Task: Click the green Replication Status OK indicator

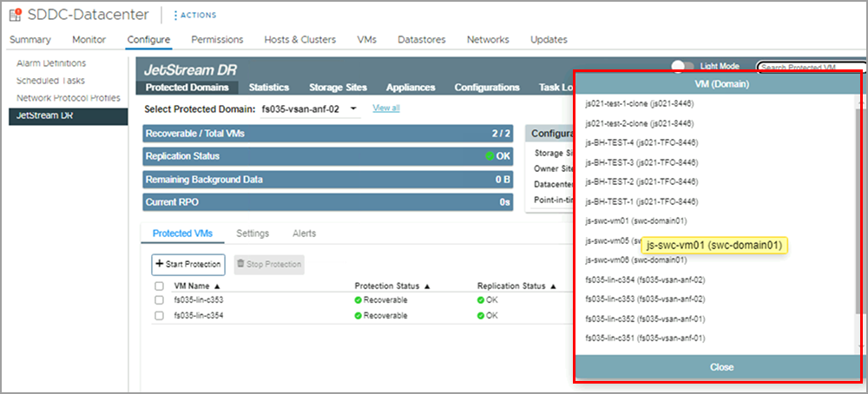Action: click(x=490, y=156)
